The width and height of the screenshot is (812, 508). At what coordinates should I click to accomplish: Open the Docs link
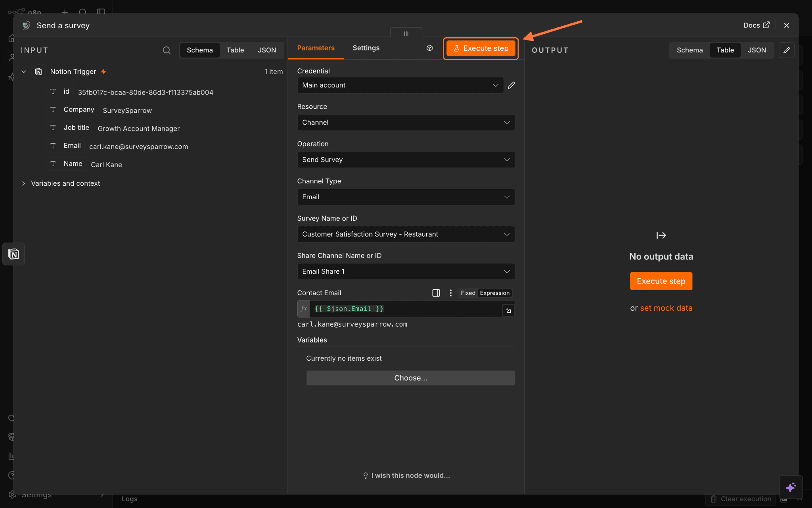756,25
